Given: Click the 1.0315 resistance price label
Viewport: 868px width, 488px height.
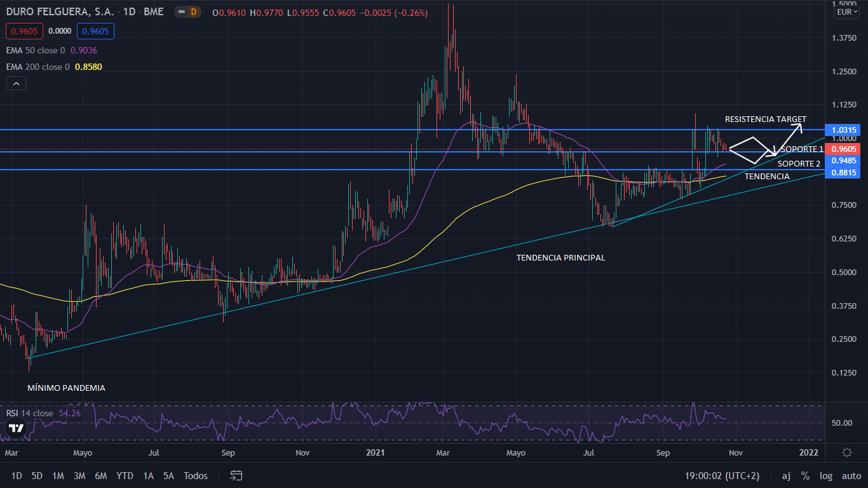Looking at the screenshot, I should (x=844, y=130).
